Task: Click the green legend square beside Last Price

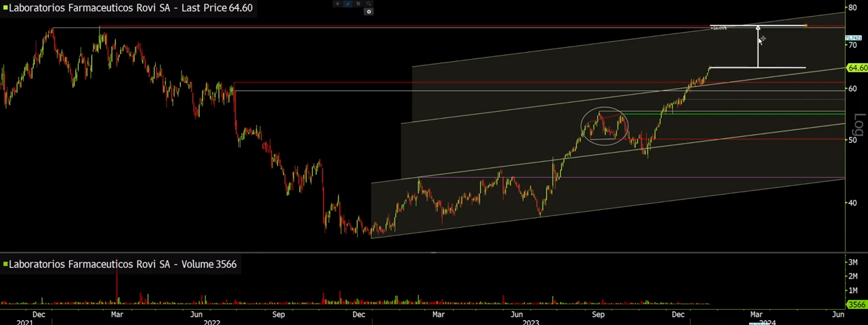Action: (x=5, y=8)
